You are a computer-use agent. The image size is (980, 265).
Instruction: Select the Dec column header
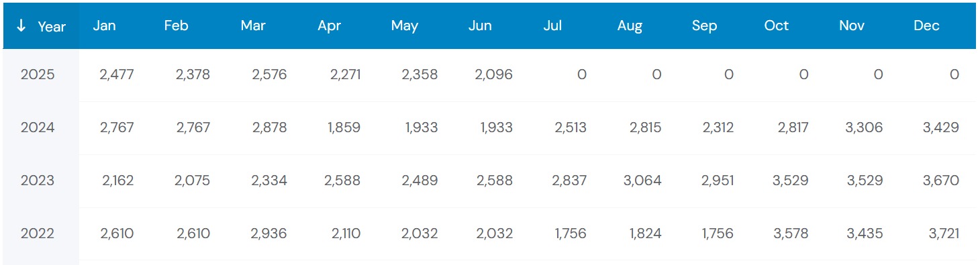click(x=926, y=25)
